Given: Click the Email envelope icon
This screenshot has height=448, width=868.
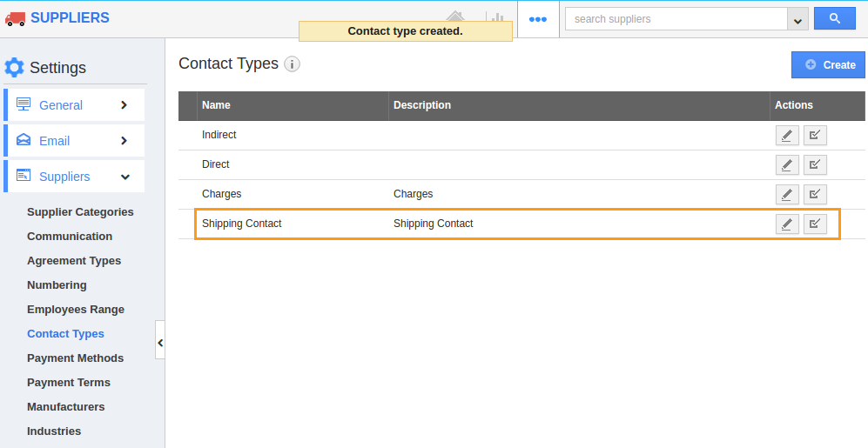Looking at the screenshot, I should pos(24,139).
